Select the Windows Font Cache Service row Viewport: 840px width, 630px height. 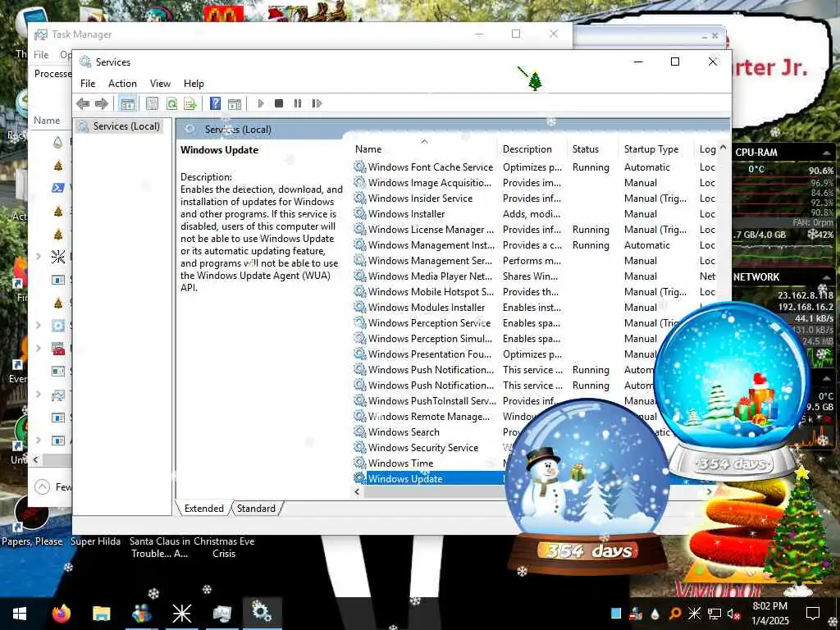click(535, 167)
